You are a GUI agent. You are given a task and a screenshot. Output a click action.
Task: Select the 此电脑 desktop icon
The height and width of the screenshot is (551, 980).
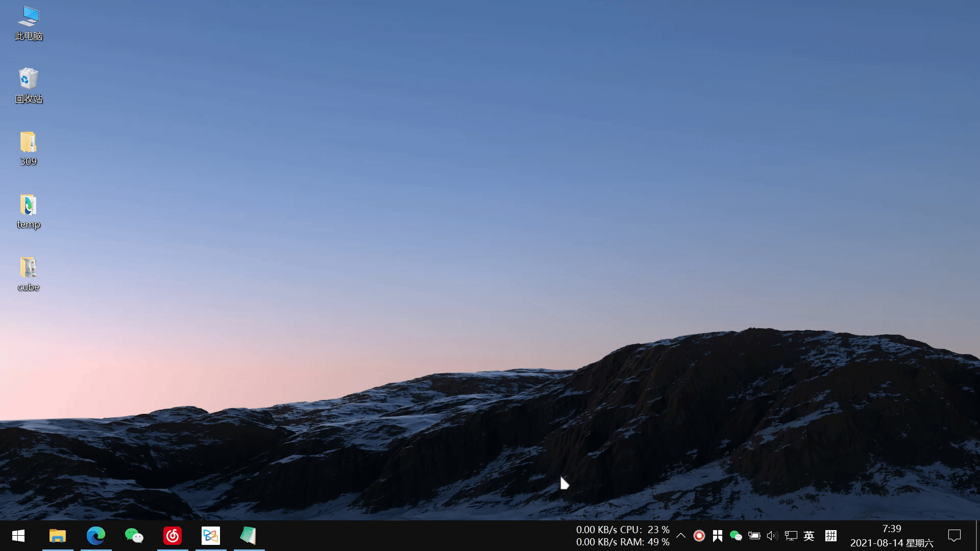tap(29, 23)
